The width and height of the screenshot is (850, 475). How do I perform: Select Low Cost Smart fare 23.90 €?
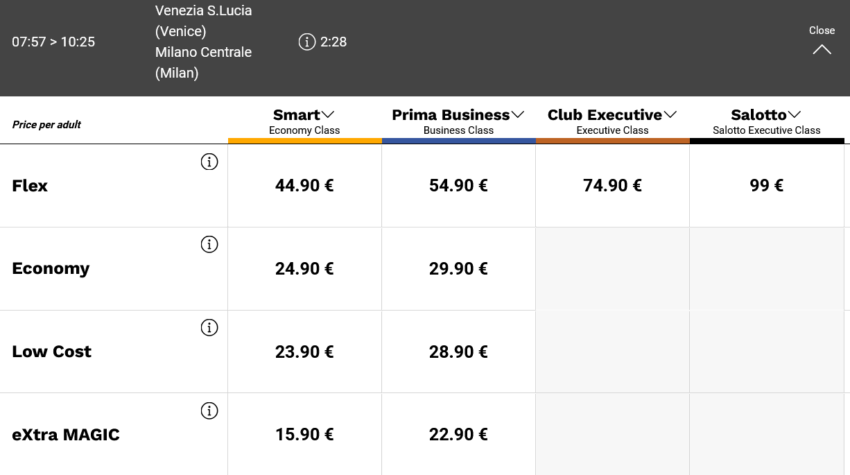[304, 352]
